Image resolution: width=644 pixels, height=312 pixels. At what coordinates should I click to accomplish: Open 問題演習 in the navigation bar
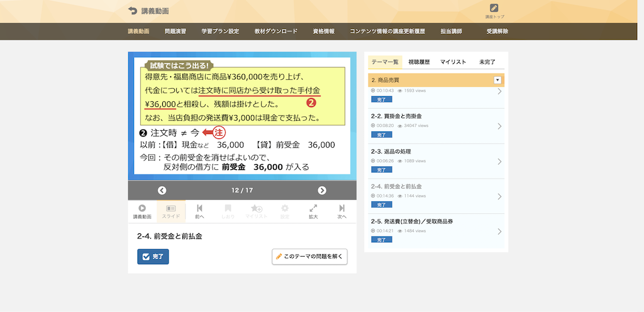pos(175,31)
